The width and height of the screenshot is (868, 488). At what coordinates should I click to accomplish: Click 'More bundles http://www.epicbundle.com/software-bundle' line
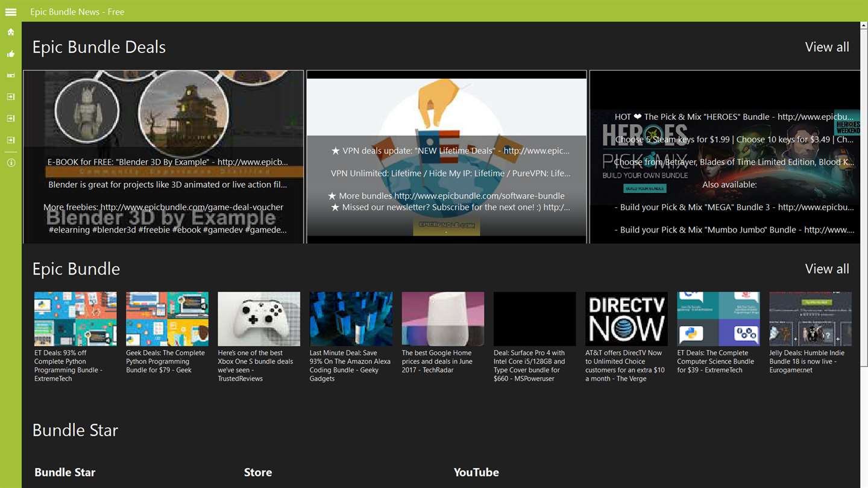tap(446, 196)
